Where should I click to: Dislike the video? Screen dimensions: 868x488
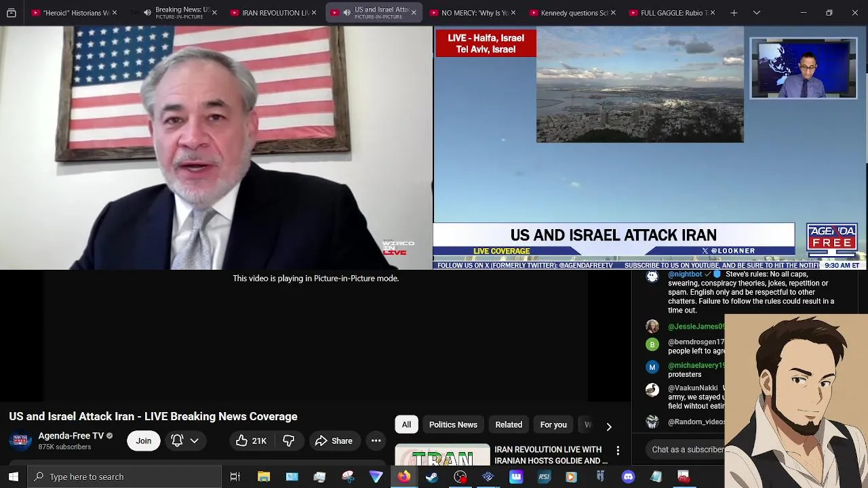[x=288, y=441]
